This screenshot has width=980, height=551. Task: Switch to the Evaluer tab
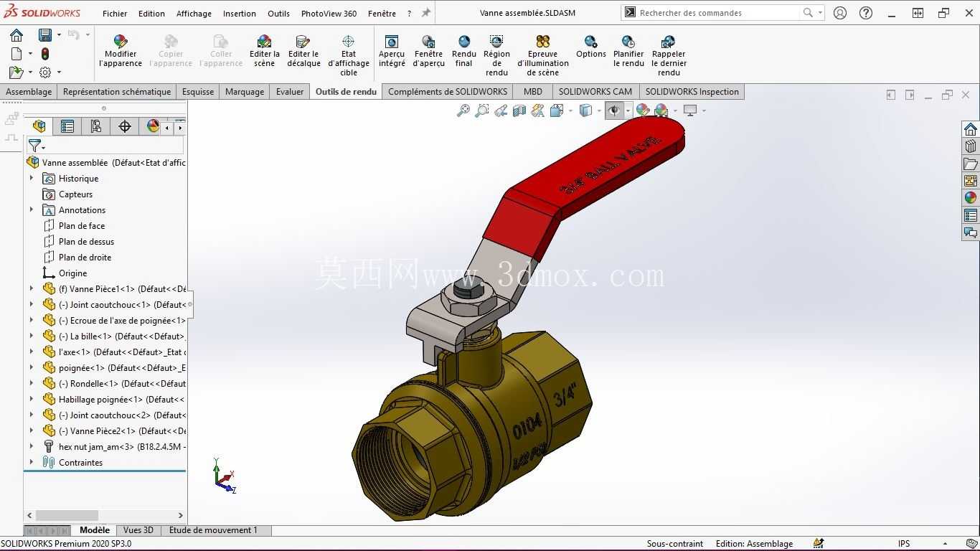pos(290,92)
